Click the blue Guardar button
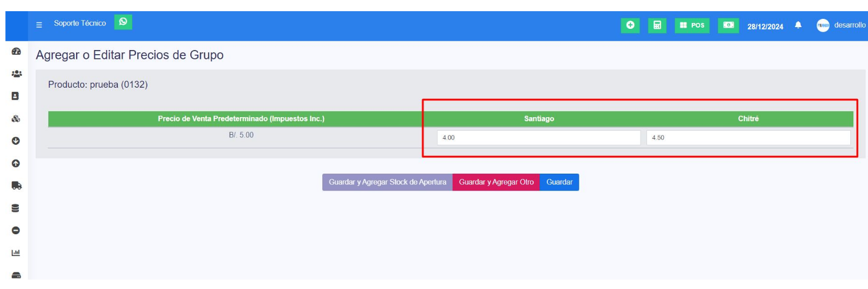The width and height of the screenshot is (868, 289). click(559, 182)
